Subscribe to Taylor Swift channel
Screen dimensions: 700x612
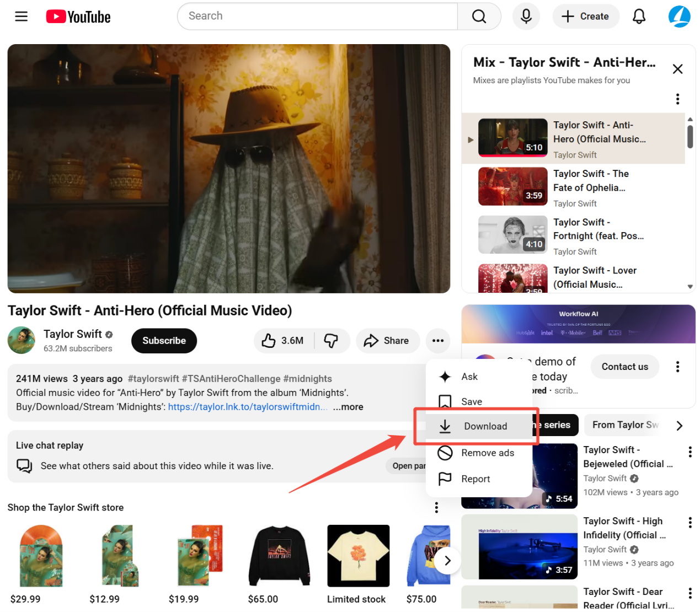pyautogui.click(x=164, y=341)
